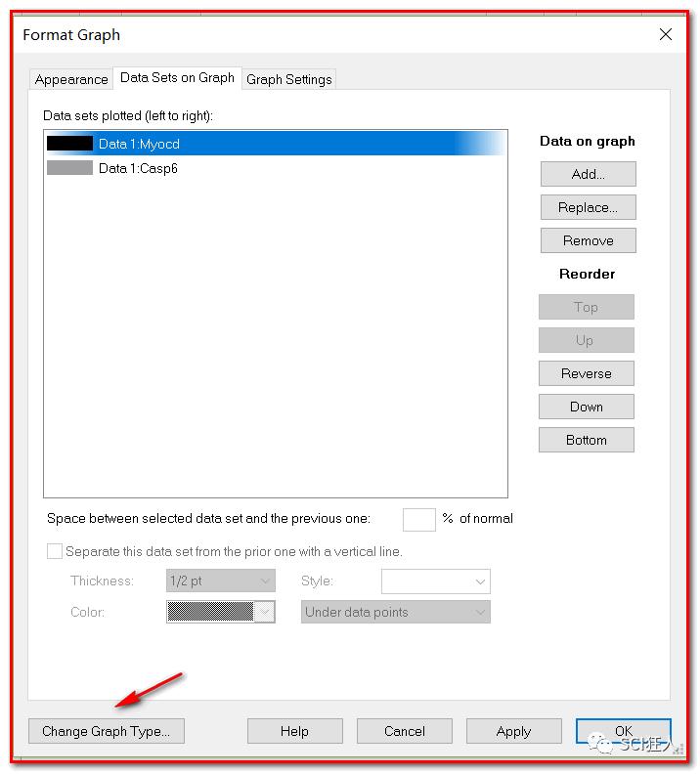The width and height of the screenshot is (700, 774).
Task: Close the Format Graph dialog window
Action: coord(666,34)
